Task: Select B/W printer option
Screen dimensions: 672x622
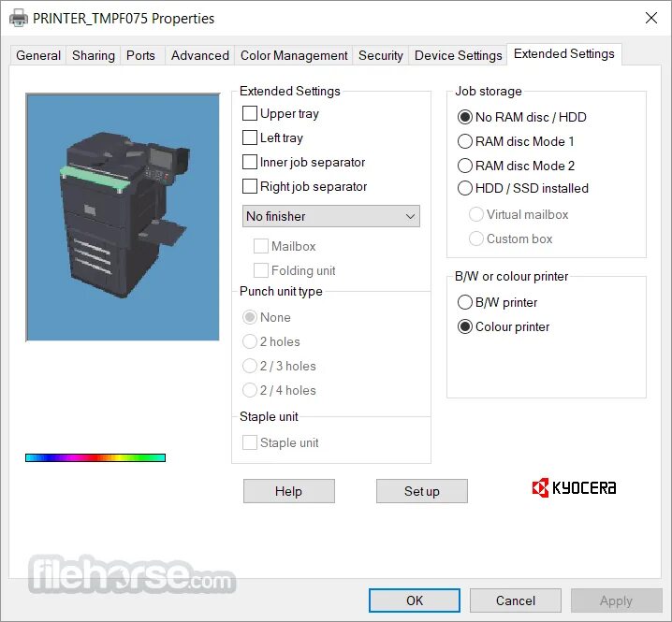Action: pyautogui.click(x=465, y=302)
